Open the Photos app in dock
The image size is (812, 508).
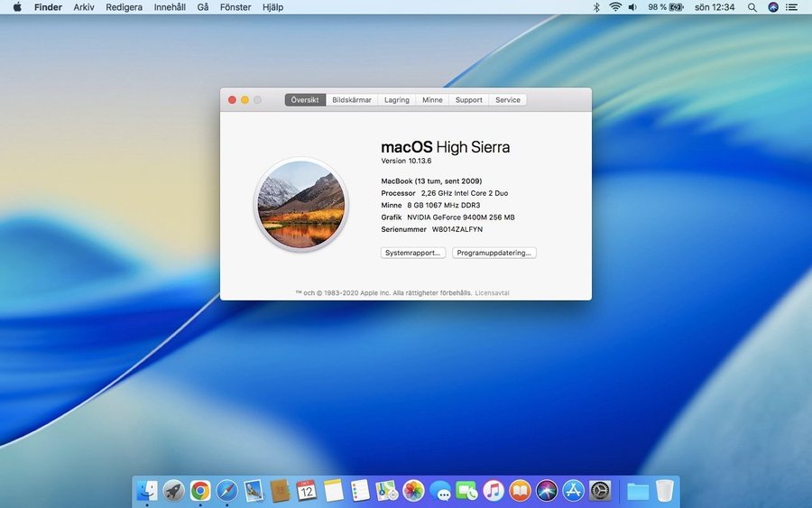pyautogui.click(x=413, y=491)
